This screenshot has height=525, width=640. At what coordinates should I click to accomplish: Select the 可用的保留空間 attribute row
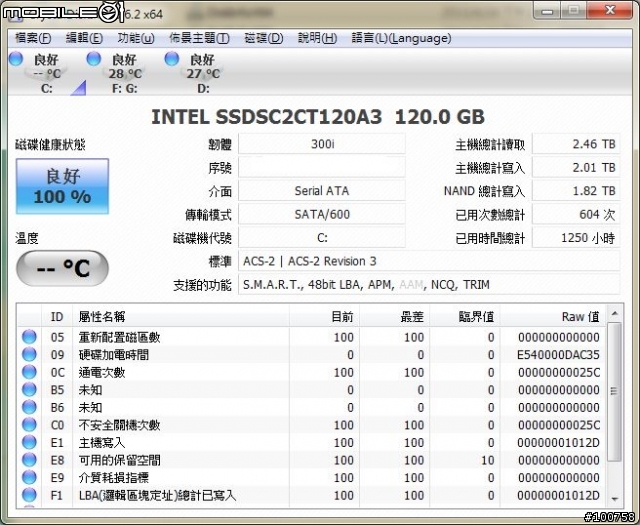tap(312, 460)
